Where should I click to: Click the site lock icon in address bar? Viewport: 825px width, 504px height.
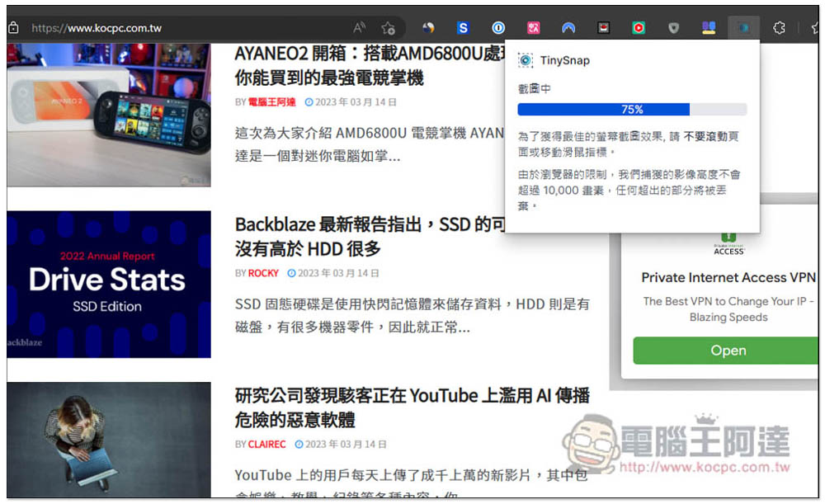point(14,28)
